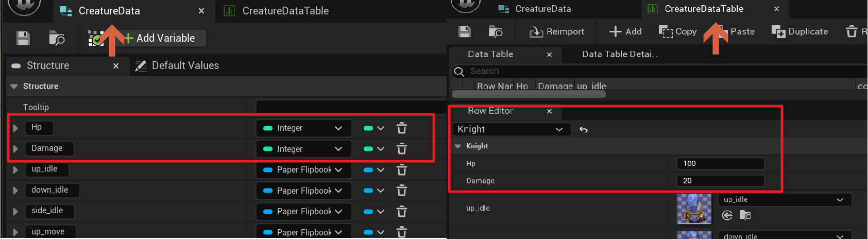Close the Data Table panel tab
The height and width of the screenshot is (239, 868).
[x=549, y=55]
